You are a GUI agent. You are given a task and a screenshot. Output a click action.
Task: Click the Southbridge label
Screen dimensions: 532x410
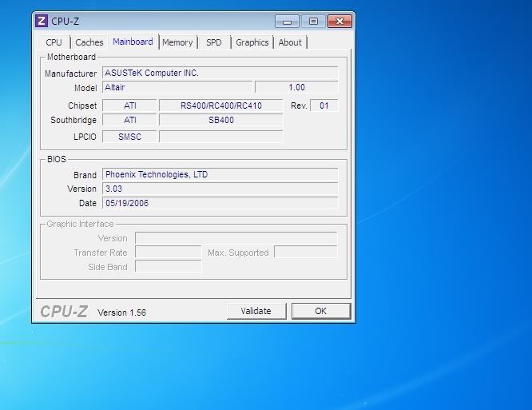(73, 120)
